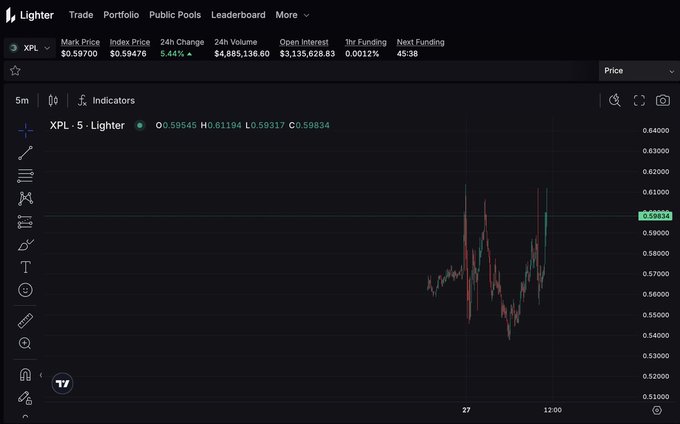Open the Leaderboard page
680x424 pixels.
click(238, 15)
